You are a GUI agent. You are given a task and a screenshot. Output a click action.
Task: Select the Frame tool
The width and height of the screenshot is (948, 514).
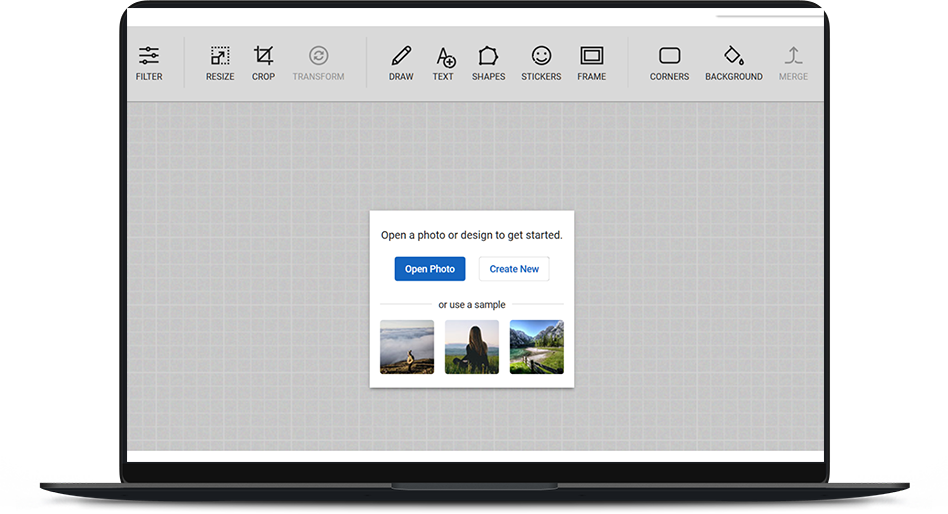click(x=591, y=63)
